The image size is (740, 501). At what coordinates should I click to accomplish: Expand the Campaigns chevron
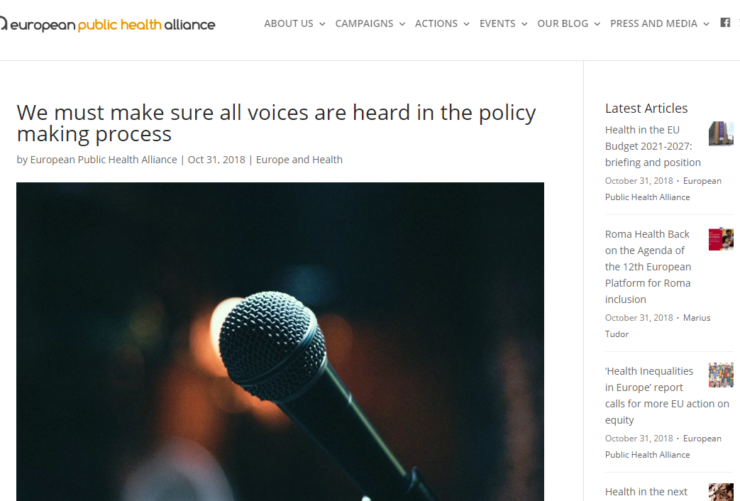point(402,24)
